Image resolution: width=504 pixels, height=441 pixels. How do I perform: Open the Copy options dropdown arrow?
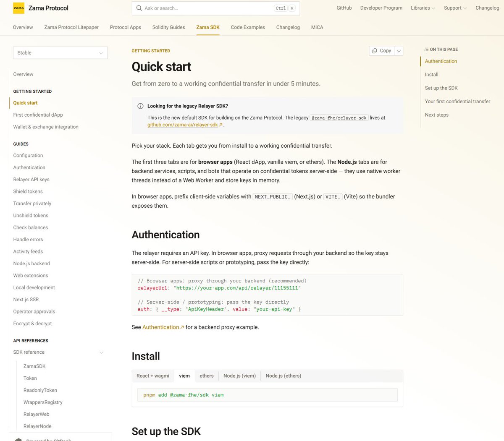399,51
